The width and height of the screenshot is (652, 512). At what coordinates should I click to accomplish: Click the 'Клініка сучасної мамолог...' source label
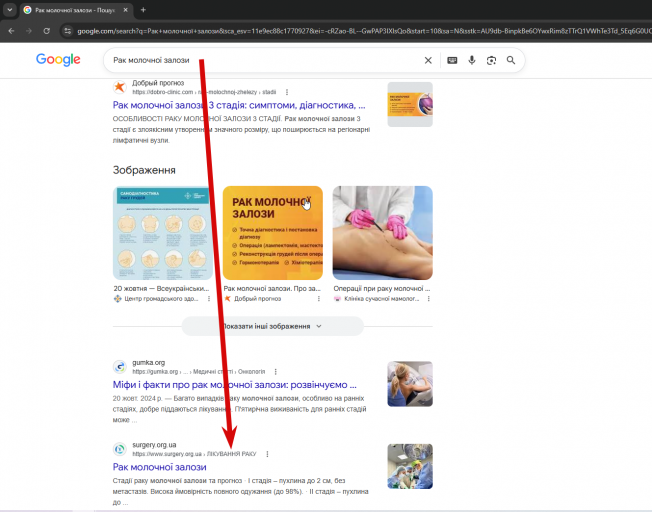point(382,299)
